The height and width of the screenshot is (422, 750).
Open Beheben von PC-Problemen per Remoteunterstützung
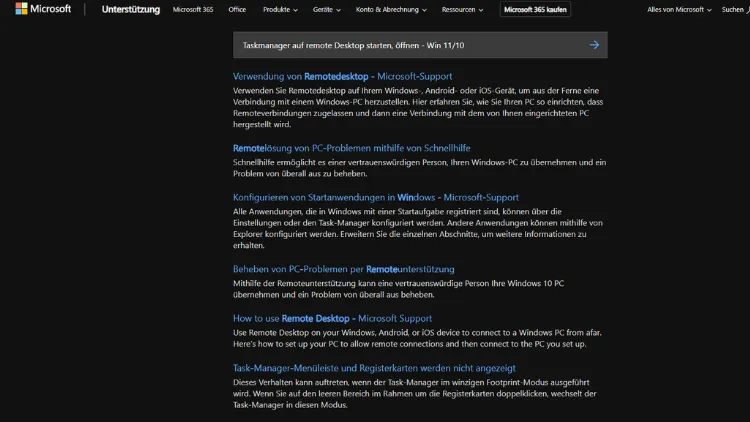(343, 269)
